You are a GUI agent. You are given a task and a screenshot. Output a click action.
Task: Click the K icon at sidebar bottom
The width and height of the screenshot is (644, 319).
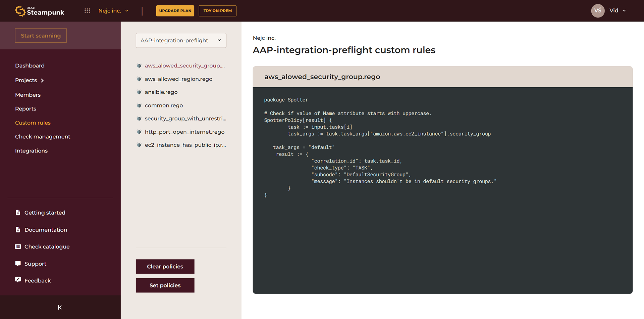[x=60, y=307]
